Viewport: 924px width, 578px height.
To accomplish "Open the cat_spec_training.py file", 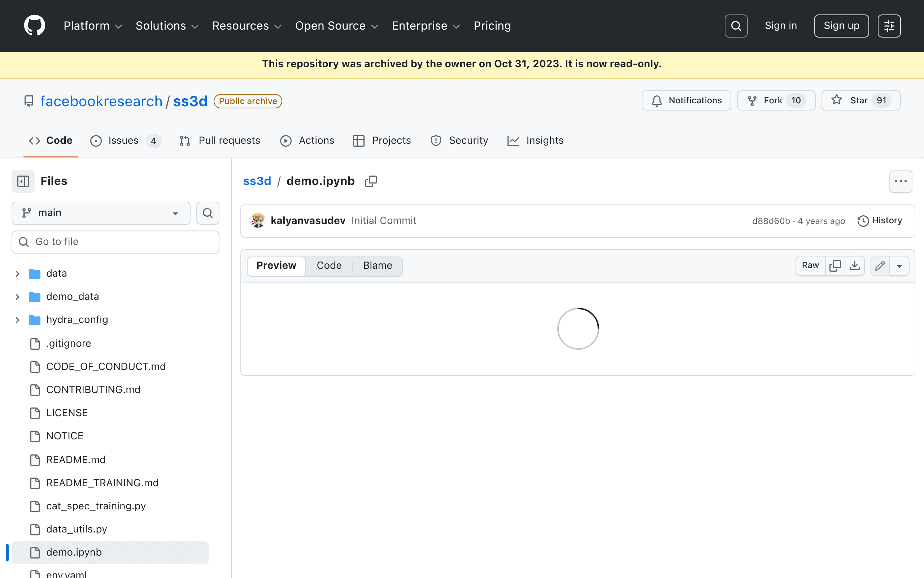I will pos(96,506).
